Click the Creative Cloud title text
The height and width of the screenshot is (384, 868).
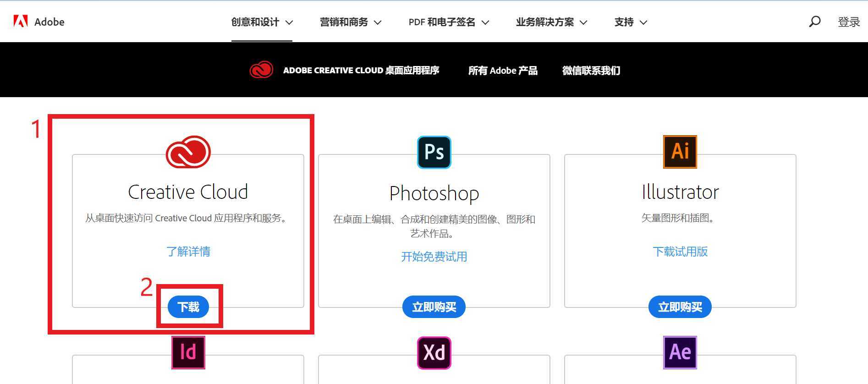(x=188, y=192)
